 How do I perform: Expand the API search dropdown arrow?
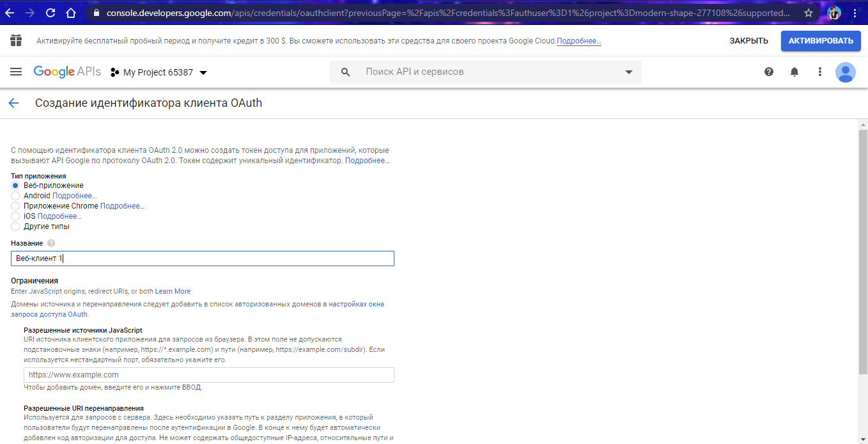click(x=628, y=72)
